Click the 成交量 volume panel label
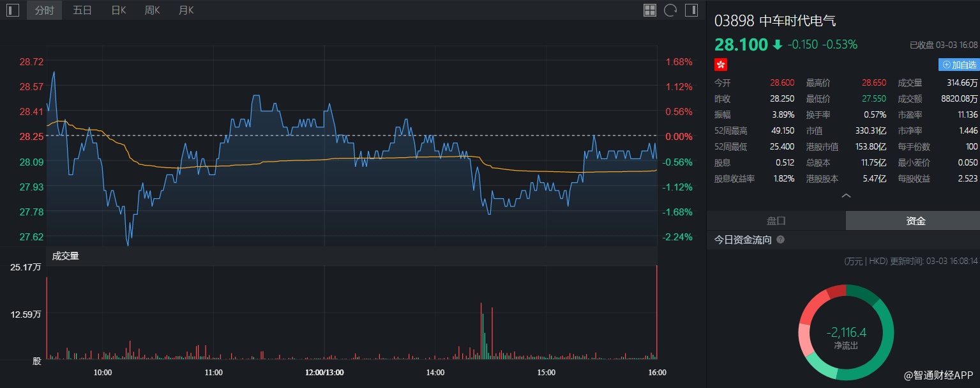Screen dimensions: 980x388 coord(65,256)
